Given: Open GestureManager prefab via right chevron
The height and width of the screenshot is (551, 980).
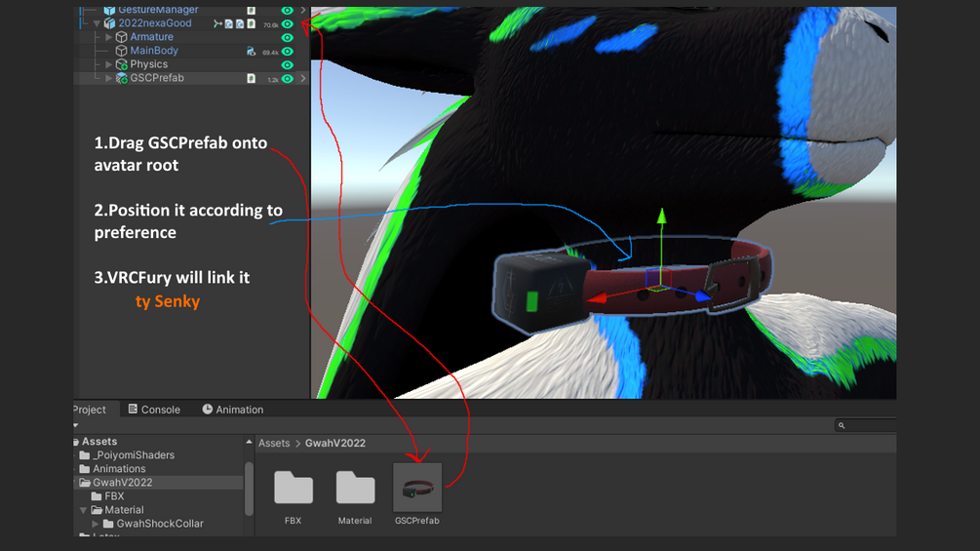Looking at the screenshot, I should point(303,11).
